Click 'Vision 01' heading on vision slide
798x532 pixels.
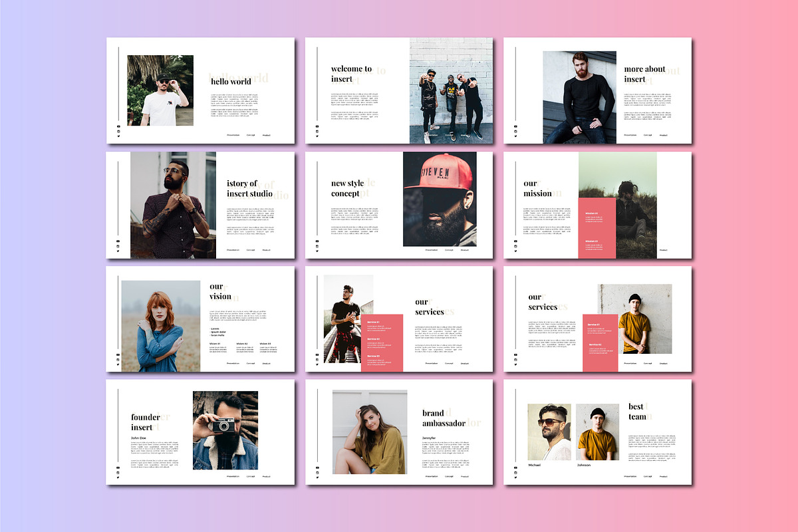(x=215, y=344)
